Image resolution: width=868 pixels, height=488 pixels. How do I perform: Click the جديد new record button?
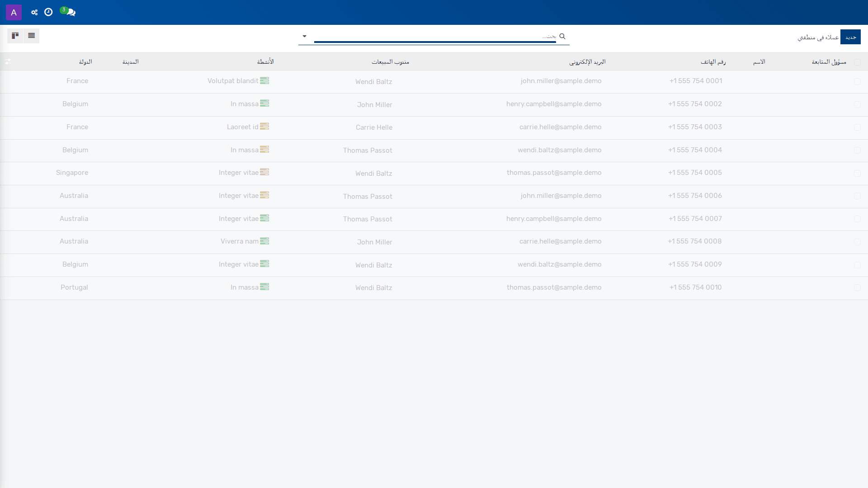pos(850,37)
